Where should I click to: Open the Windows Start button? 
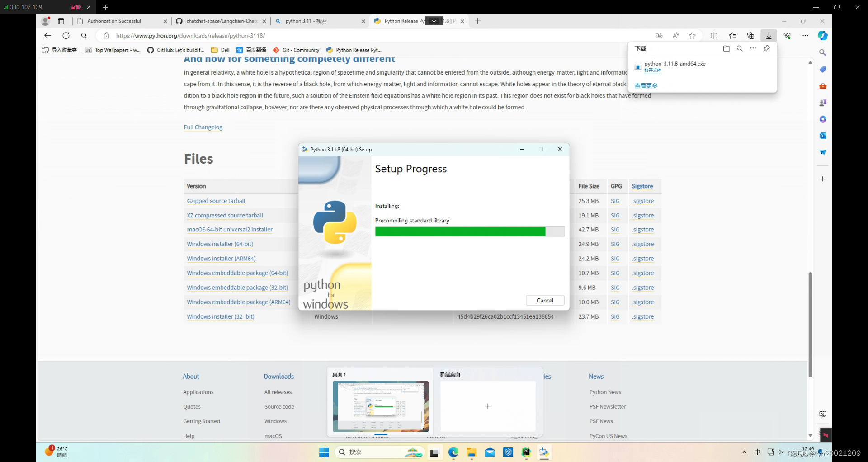(324, 452)
